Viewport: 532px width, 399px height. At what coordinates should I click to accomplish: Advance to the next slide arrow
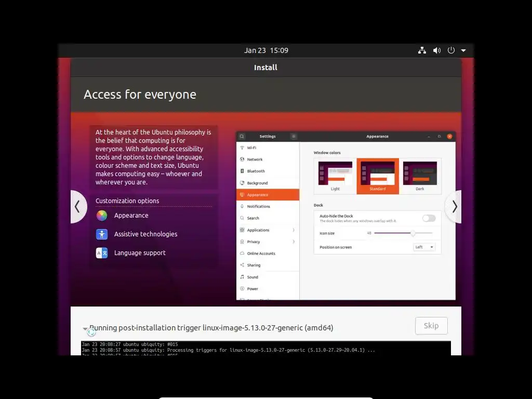454,207
